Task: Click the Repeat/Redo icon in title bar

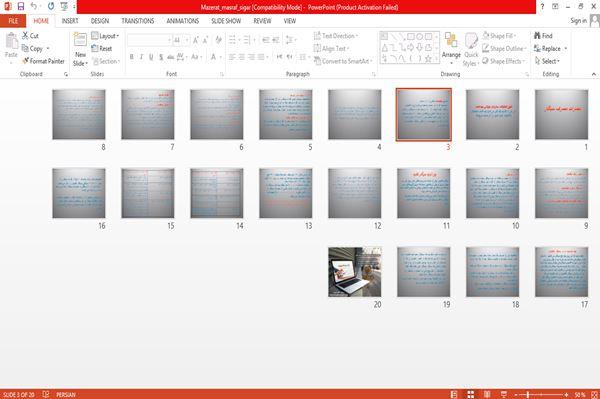Action: pyautogui.click(x=51, y=6)
